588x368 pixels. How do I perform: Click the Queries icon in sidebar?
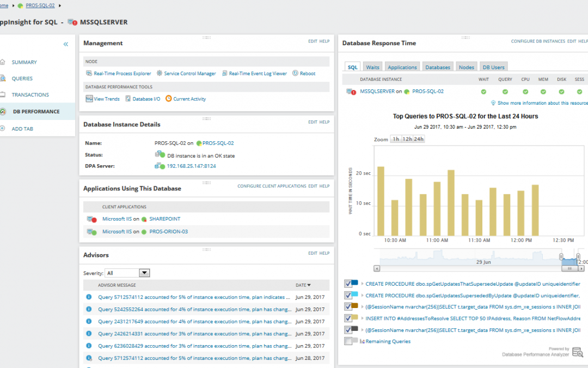(3, 78)
